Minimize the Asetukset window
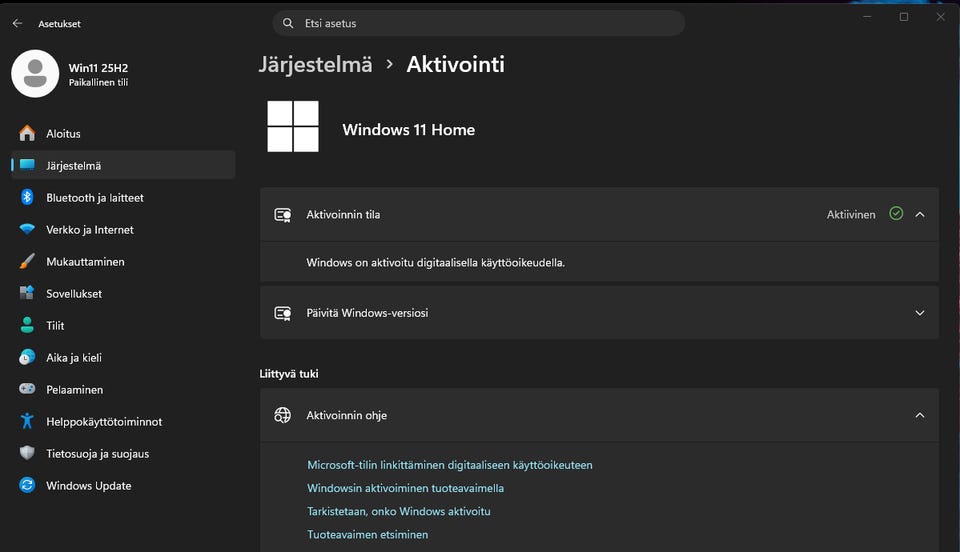 [x=867, y=17]
